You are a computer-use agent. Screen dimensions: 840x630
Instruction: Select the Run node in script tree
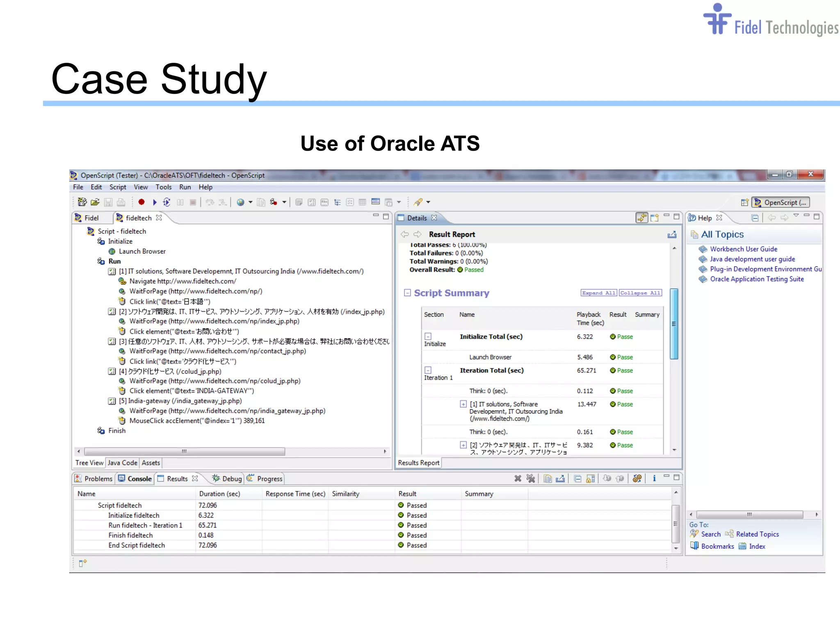click(x=114, y=261)
